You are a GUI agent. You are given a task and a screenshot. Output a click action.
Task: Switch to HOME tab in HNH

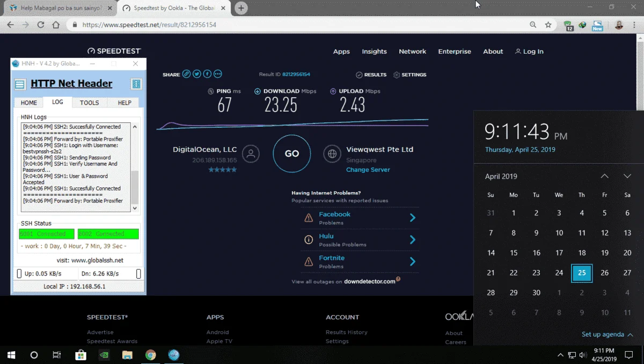pyautogui.click(x=29, y=103)
